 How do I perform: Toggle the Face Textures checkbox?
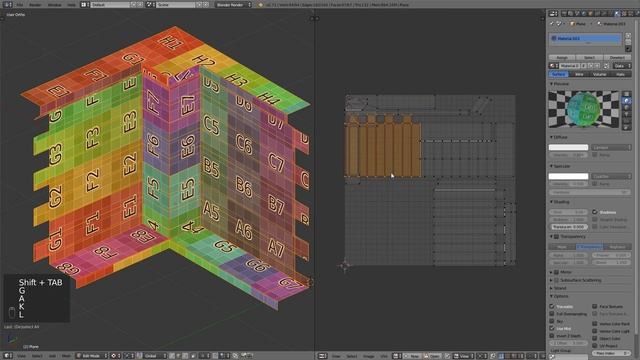point(595,307)
